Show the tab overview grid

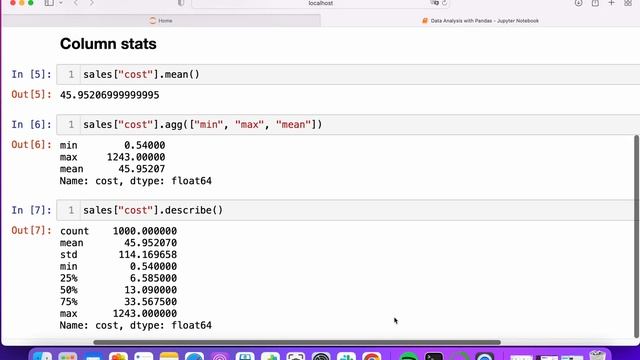628,3
